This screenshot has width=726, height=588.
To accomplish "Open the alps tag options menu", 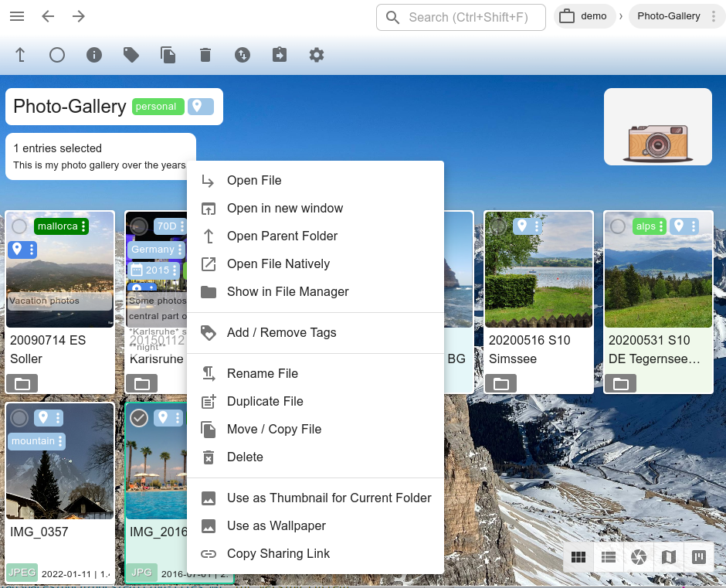I will pos(661,226).
